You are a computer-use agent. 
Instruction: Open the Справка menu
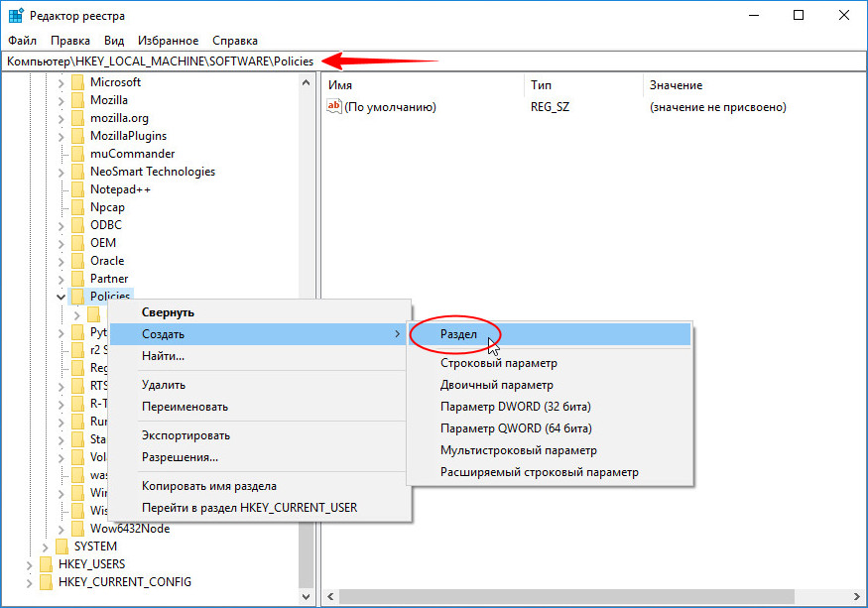[x=235, y=41]
